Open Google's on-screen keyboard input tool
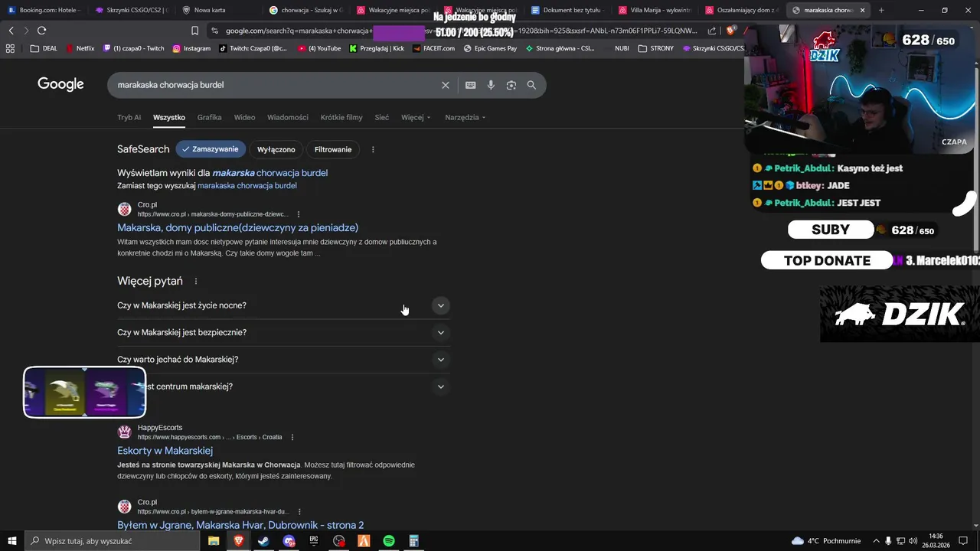 pyautogui.click(x=470, y=85)
